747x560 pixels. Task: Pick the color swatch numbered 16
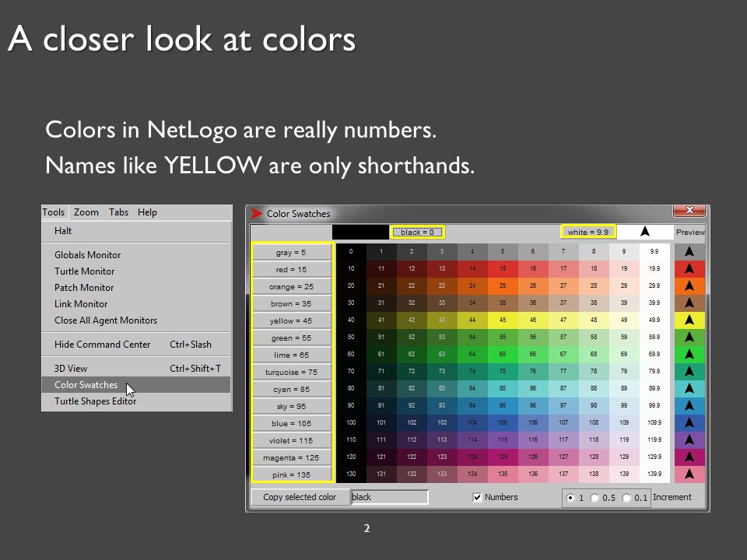(533, 268)
